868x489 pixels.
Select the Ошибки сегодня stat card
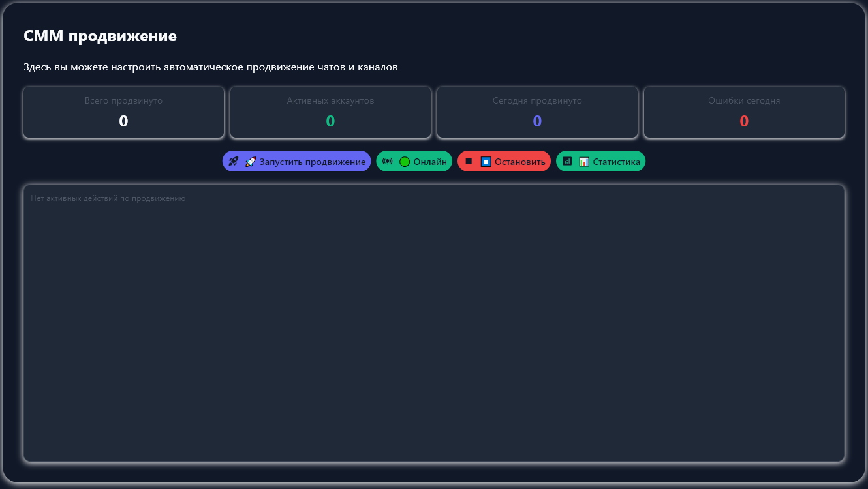(744, 112)
